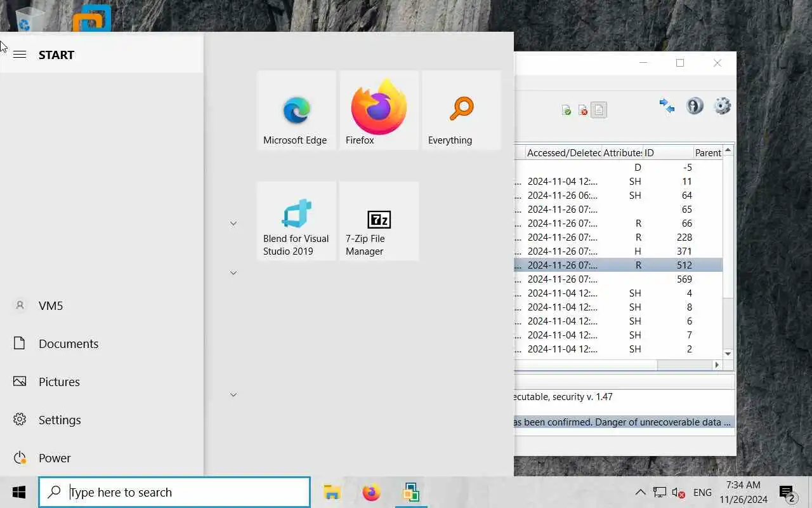Viewport: 812px width, 508px height.
Task: Sort by Parent column header
Action: 707,152
